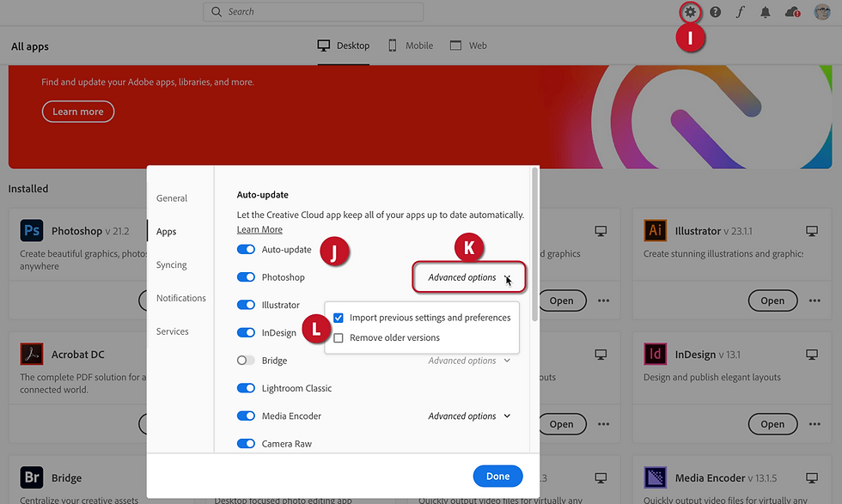The height and width of the screenshot is (504, 842).
Task: Click the Media Encoder app icon
Action: coord(655,477)
